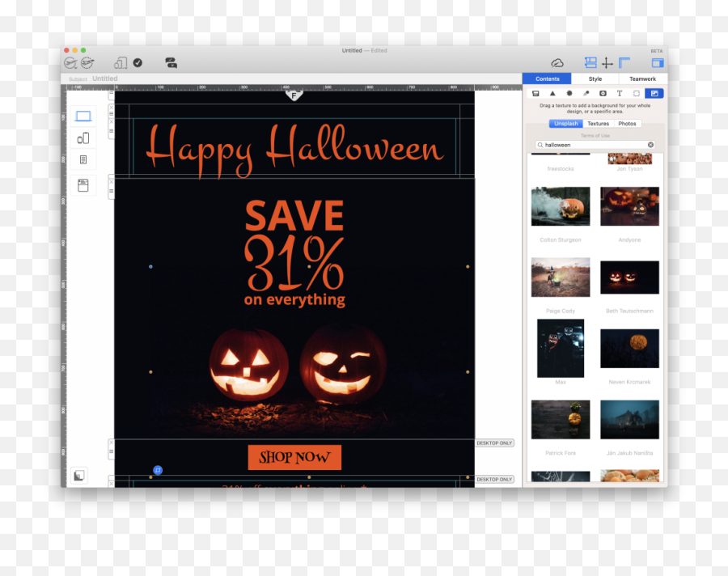728x576 pixels.
Task: Select the camera image placeholder icon
Action: pyautogui.click(x=603, y=93)
